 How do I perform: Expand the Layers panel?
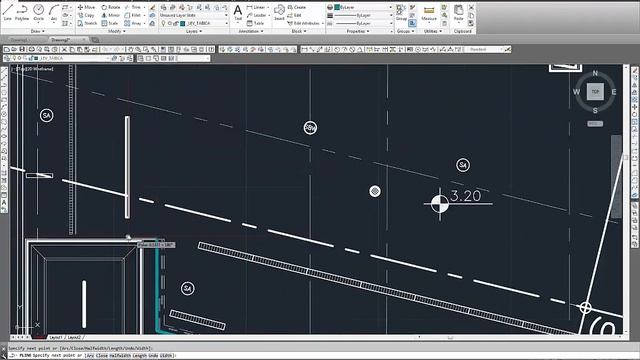[193, 31]
